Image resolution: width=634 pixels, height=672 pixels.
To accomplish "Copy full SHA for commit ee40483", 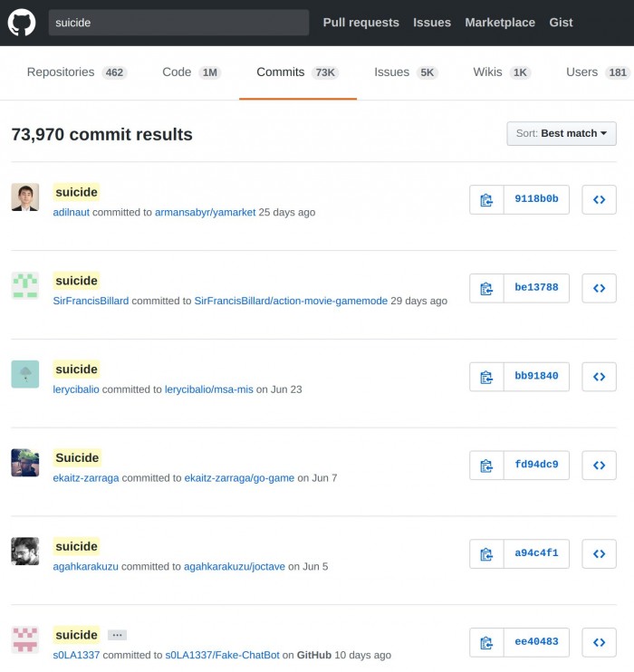I will (x=486, y=643).
